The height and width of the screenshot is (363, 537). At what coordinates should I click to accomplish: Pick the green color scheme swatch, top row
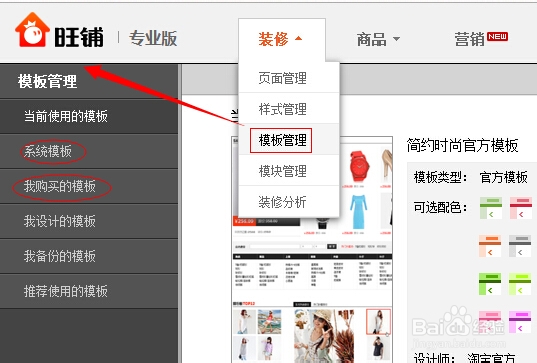(x=491, y=208)
